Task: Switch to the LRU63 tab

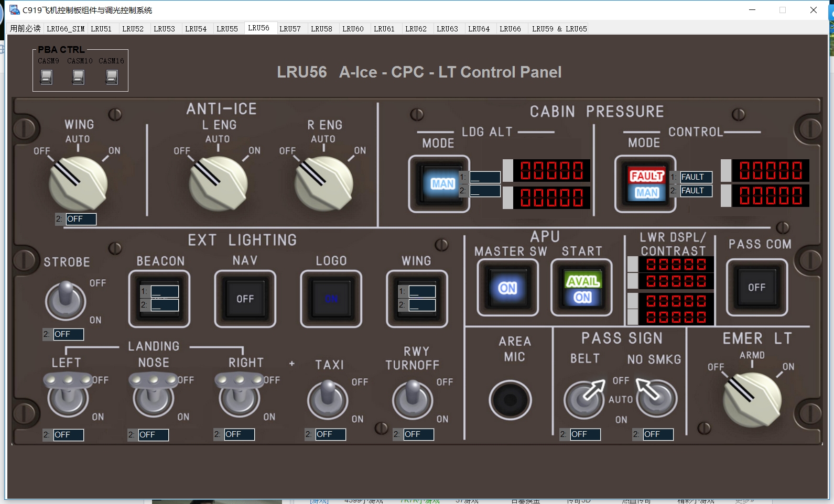Action: click(447, 29)
